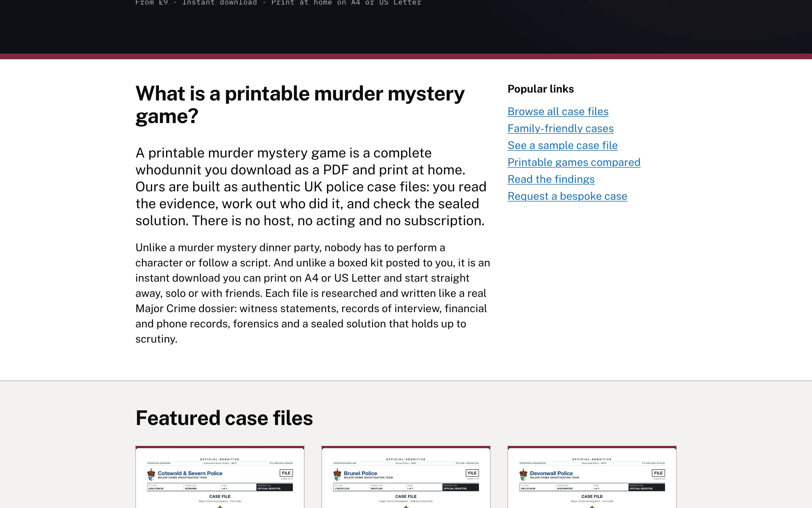Click the Brunel Police crest icon

point(337,475)
